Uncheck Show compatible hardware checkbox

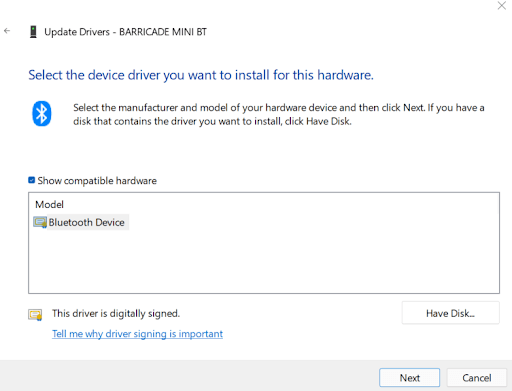[32, 180]
